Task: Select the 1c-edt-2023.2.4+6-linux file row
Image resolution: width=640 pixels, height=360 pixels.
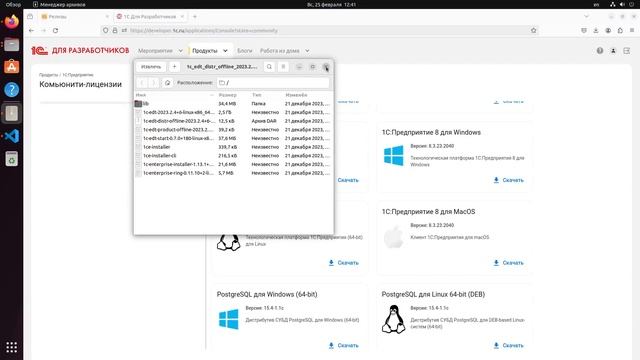Action: [233, 112]
